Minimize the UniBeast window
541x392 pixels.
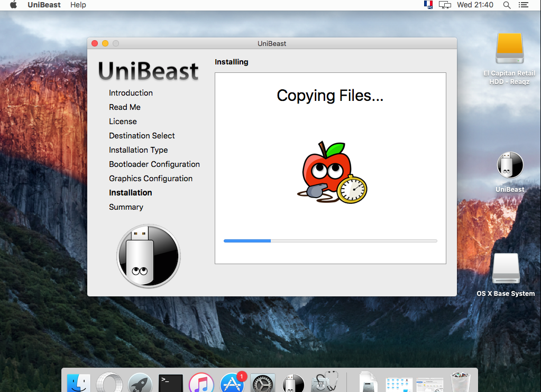click(x=105, y=43)
